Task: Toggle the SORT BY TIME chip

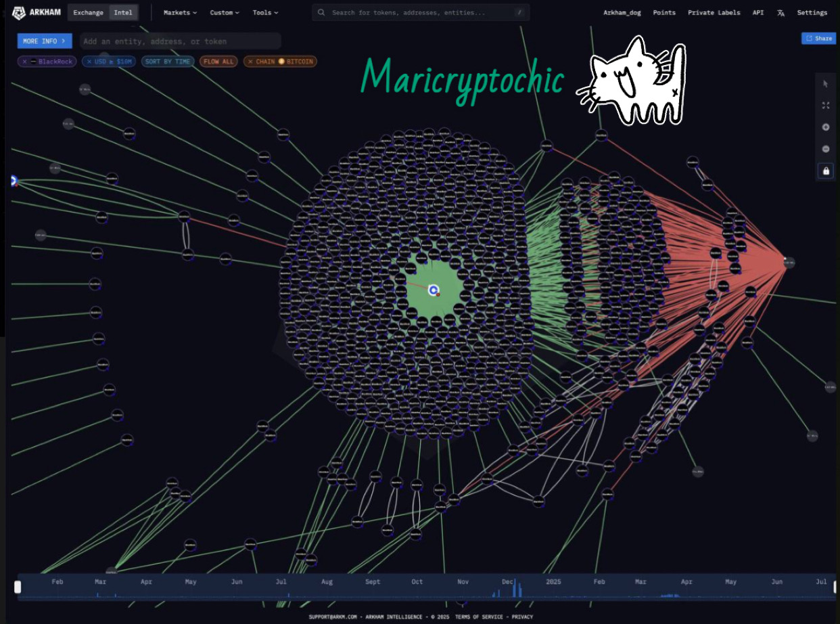Action: [168, 62]
